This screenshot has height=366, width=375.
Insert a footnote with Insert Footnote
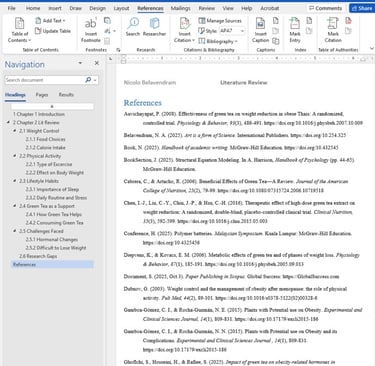91,30
